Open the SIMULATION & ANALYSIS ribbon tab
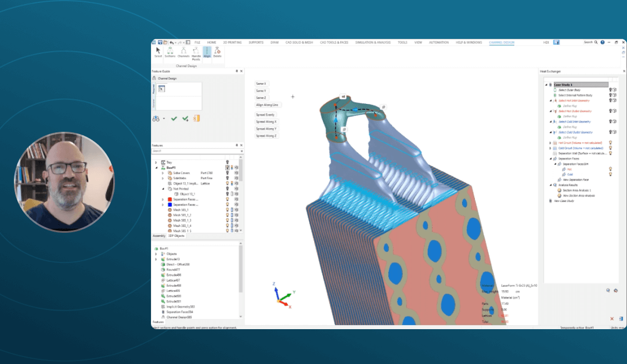 (372, 42)
